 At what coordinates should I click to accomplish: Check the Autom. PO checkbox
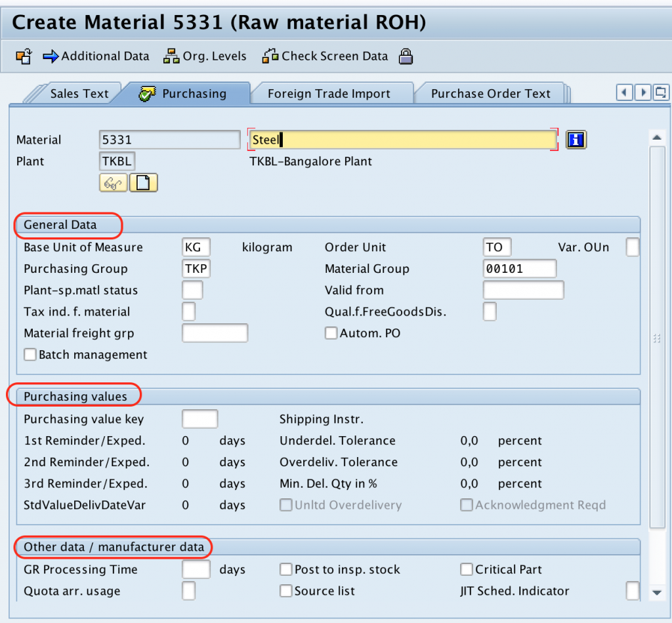tap(331, 332)
